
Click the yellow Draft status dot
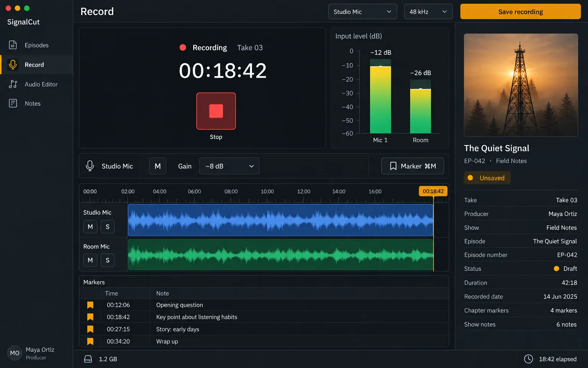point(557,269)
